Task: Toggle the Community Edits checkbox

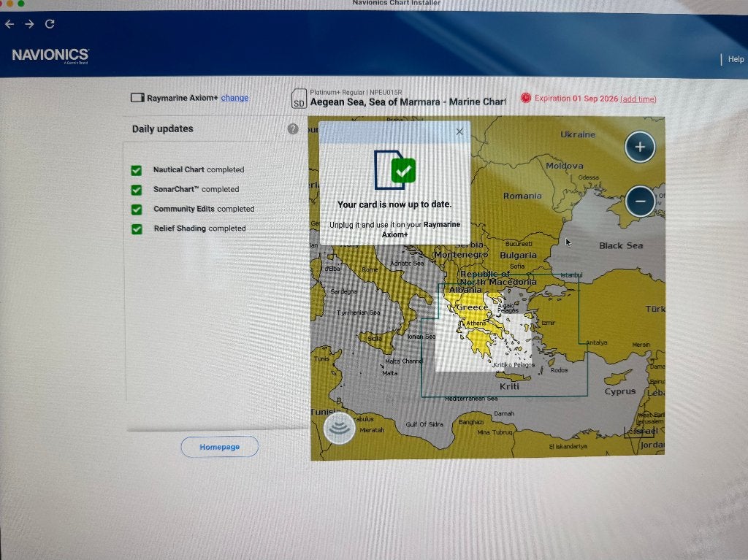Action: click(x=137, y=210)
